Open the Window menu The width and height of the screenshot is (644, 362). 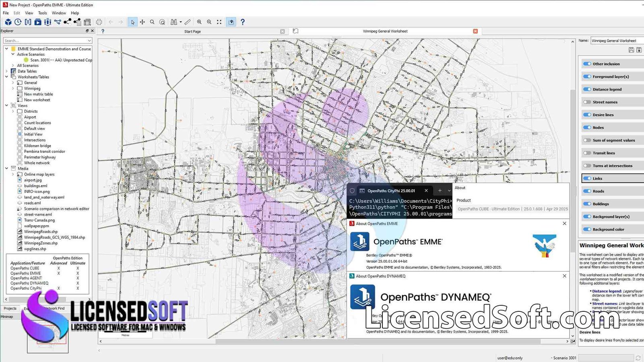(x=59, y=13)
